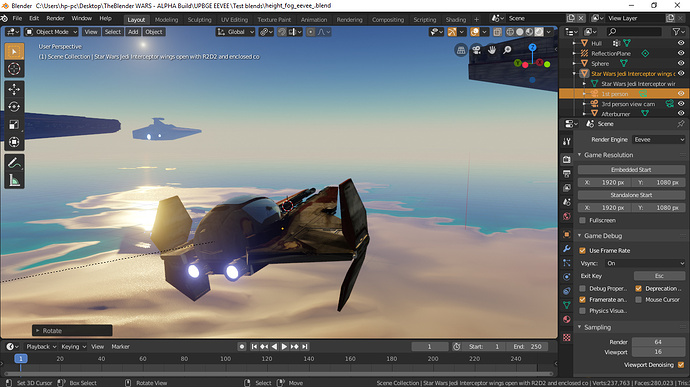Click the current frame number field
The image size is (690, 387).
coord(429,346)
